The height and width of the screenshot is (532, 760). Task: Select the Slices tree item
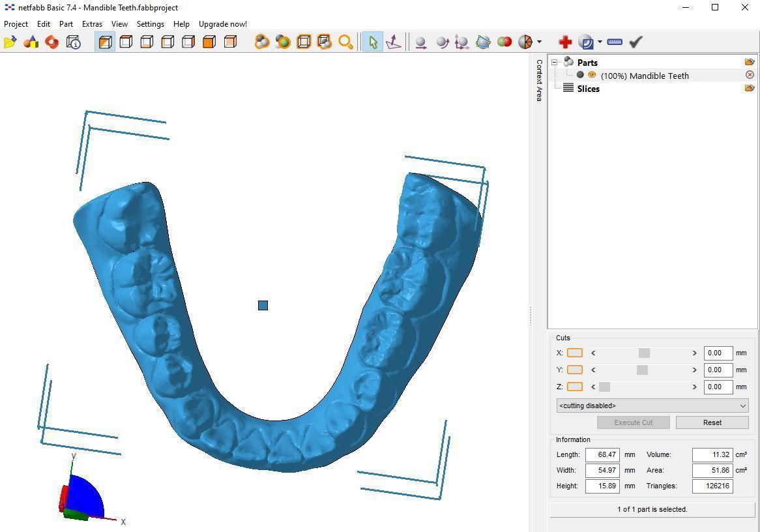(588, 89)
